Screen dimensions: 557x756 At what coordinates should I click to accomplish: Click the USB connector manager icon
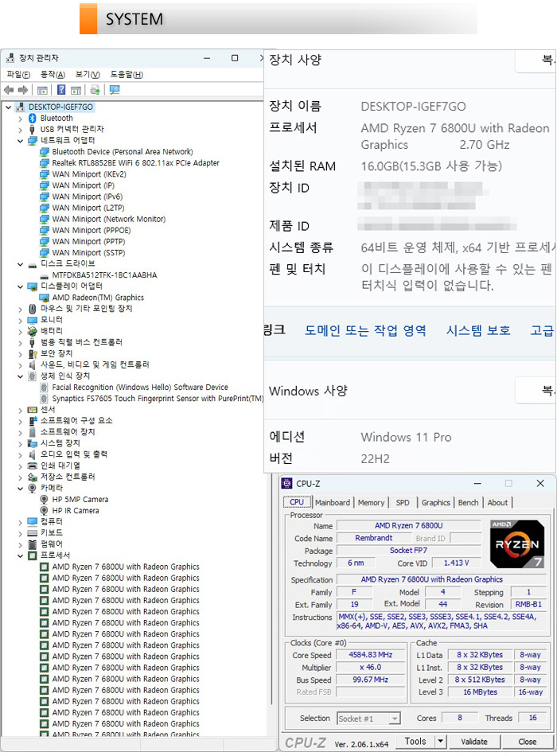click(x=33, y=129)
